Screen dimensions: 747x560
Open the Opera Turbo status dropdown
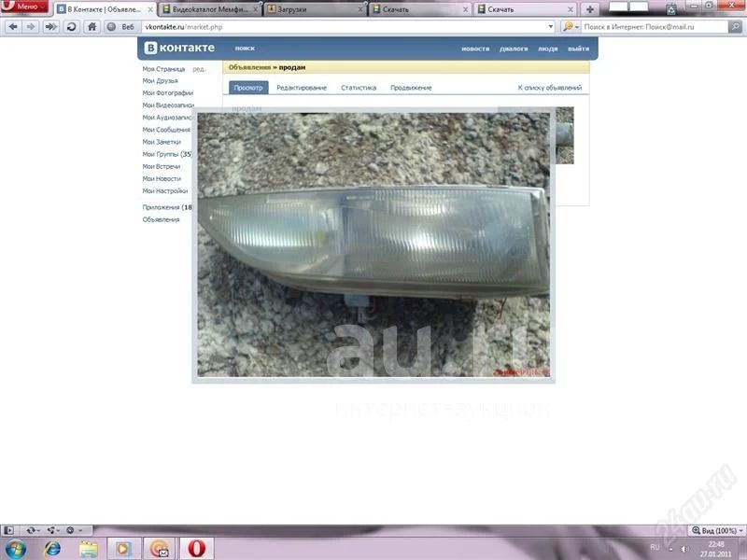coord(73,530)
